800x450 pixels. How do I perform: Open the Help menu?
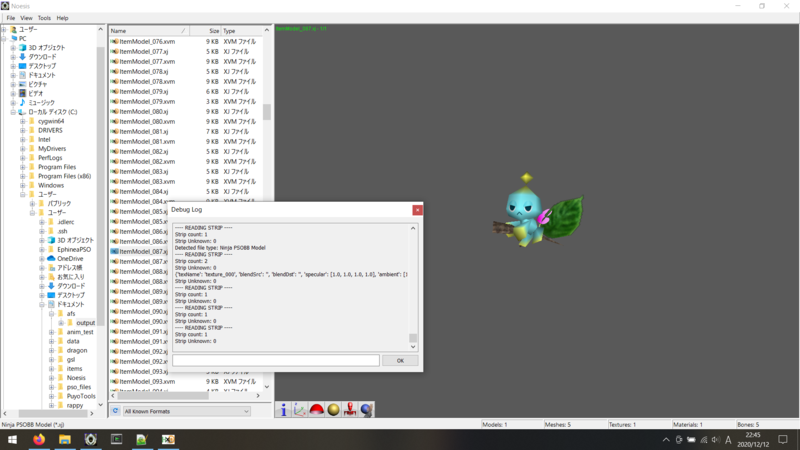(62, 18)
